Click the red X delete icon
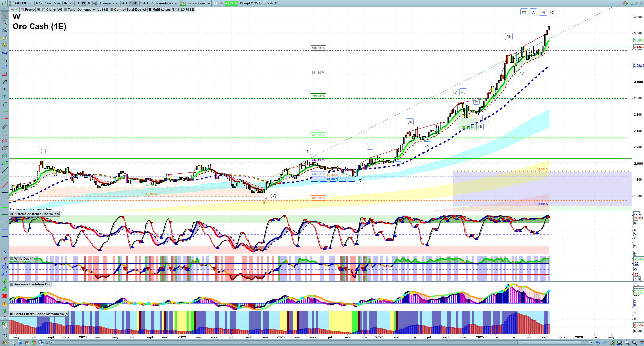This screenshot has width=644, height=346. point(5,296)
